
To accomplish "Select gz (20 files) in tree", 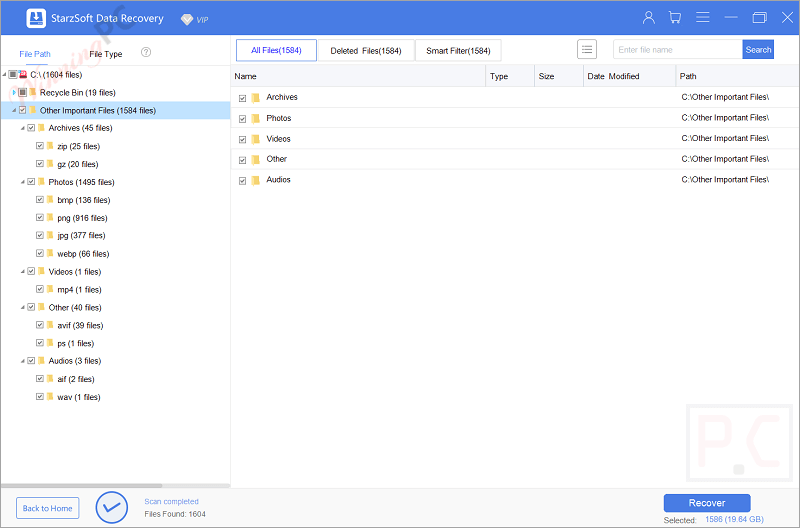I will pos(78,164).
